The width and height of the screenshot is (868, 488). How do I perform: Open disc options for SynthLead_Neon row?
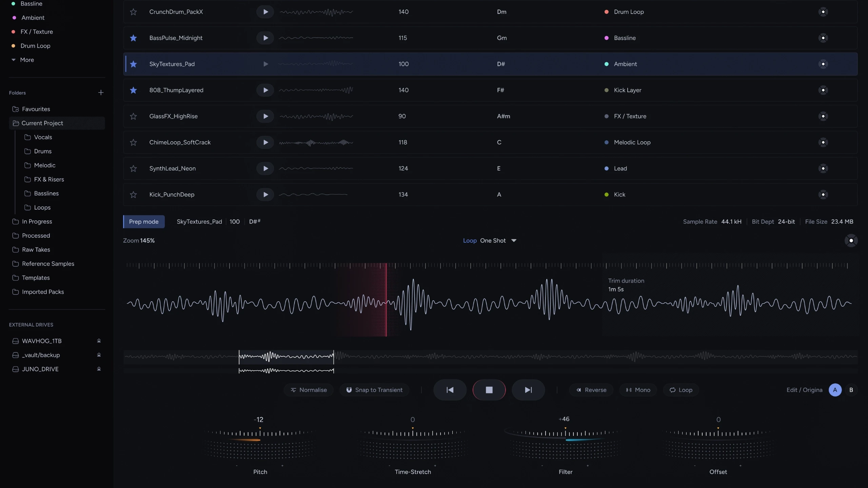823,168
